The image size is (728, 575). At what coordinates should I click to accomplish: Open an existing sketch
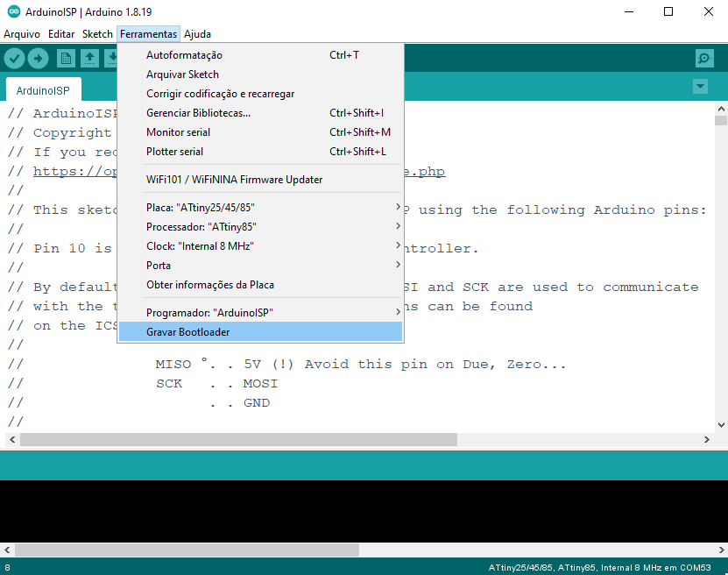[88, 58]
